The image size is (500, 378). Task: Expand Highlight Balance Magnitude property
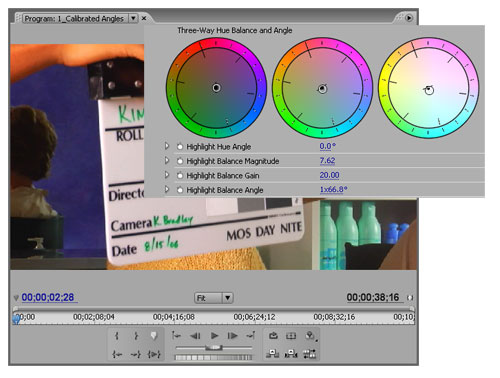tap(167, 161)
